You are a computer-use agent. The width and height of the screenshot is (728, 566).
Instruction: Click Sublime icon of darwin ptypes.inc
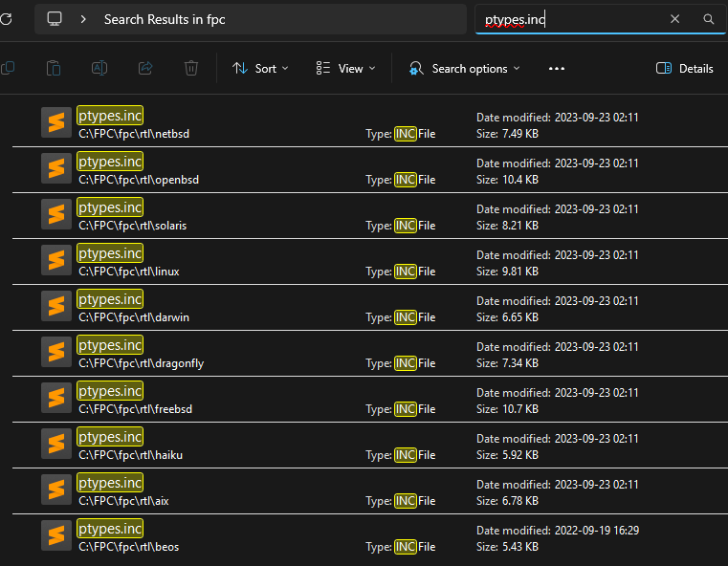[56, 306]
